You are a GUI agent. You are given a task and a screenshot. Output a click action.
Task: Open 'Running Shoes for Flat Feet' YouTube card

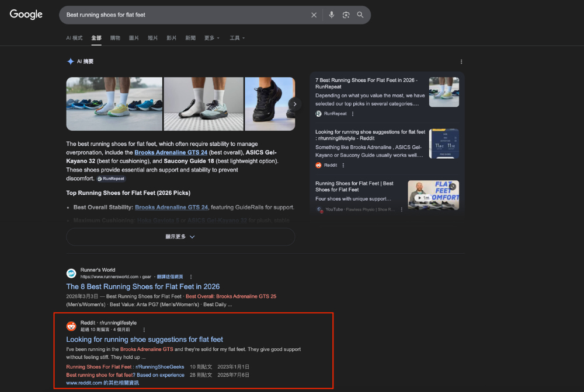coord(354,186)
